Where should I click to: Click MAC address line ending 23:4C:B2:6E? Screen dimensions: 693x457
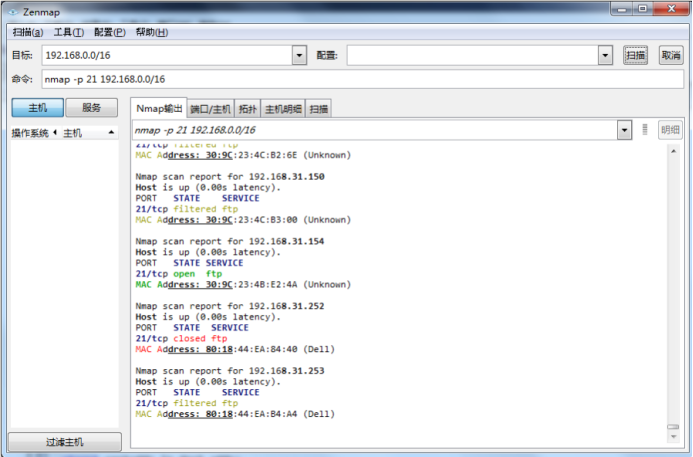(243, 155)
